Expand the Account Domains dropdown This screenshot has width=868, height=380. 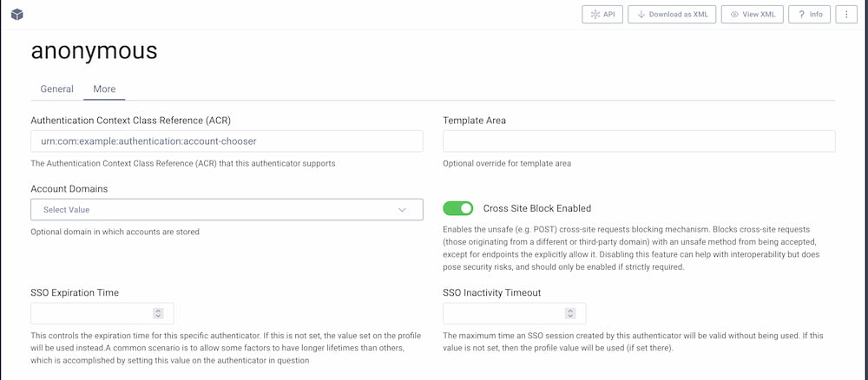click(226, 209)
